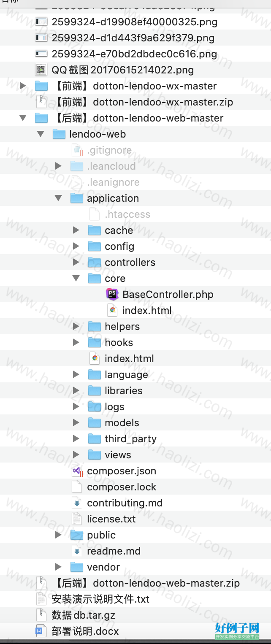Expand the libraries folder triangle

tap(76, 390)
